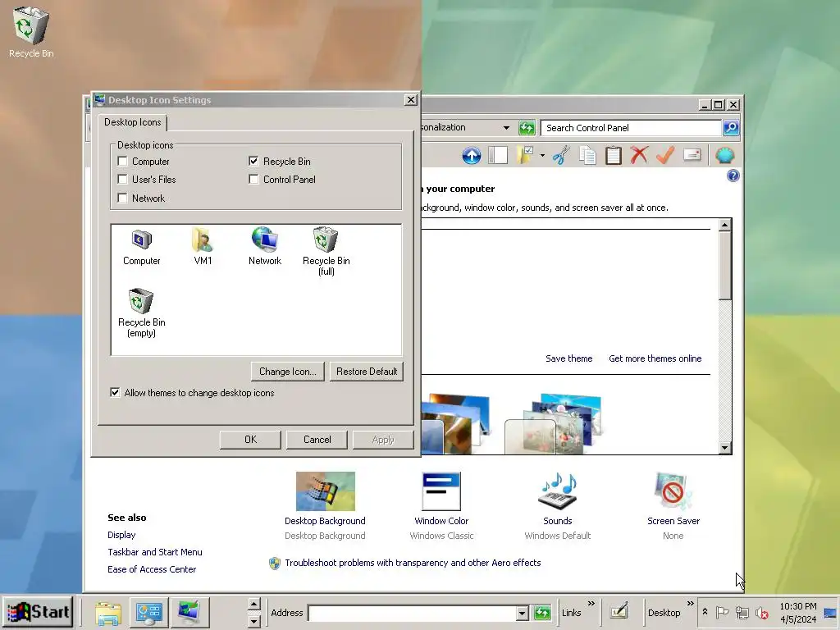Click the Restore Default button
This screenshot has width=840, height=630.
click(367, 372)
